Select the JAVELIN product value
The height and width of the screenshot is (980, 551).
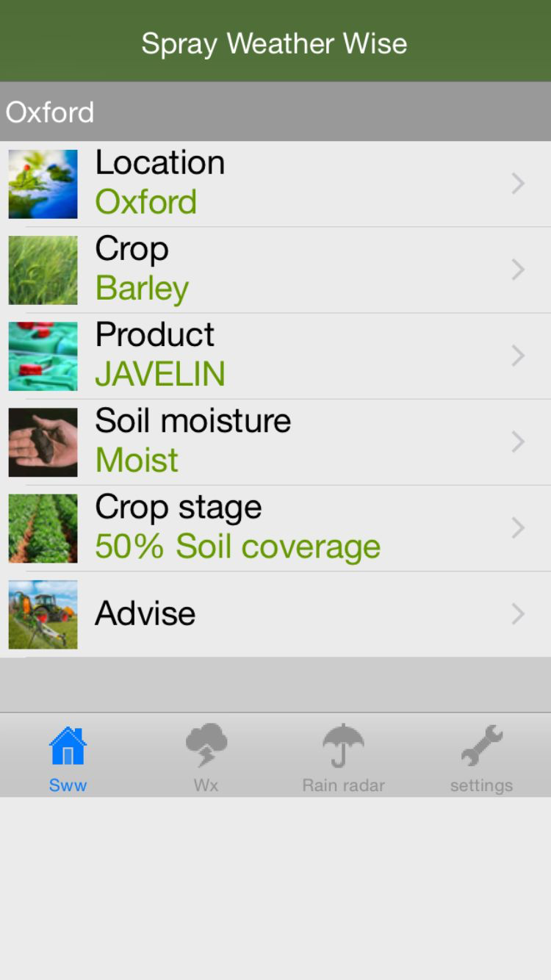(x=160, y=374)
